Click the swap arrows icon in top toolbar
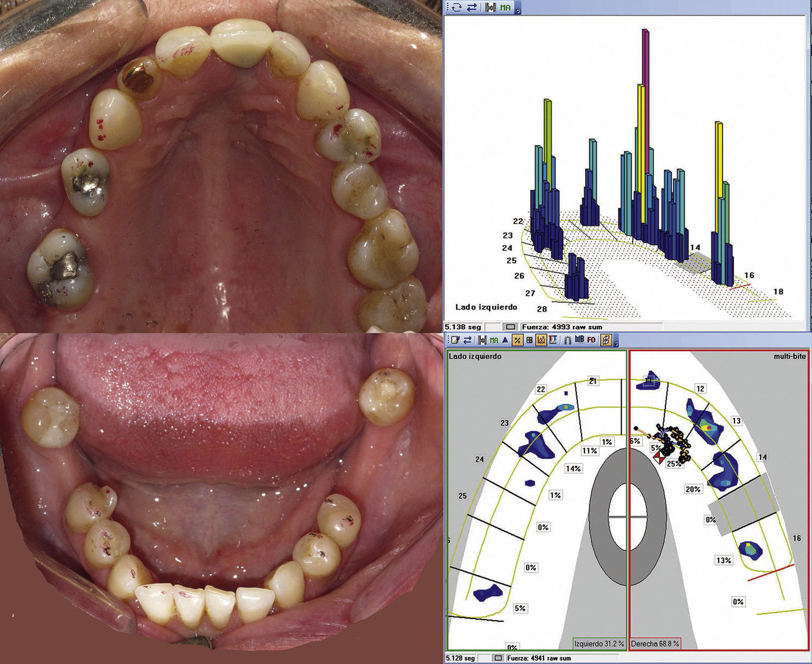The height and width of the screenshot is (664, 812). point(472,7)
